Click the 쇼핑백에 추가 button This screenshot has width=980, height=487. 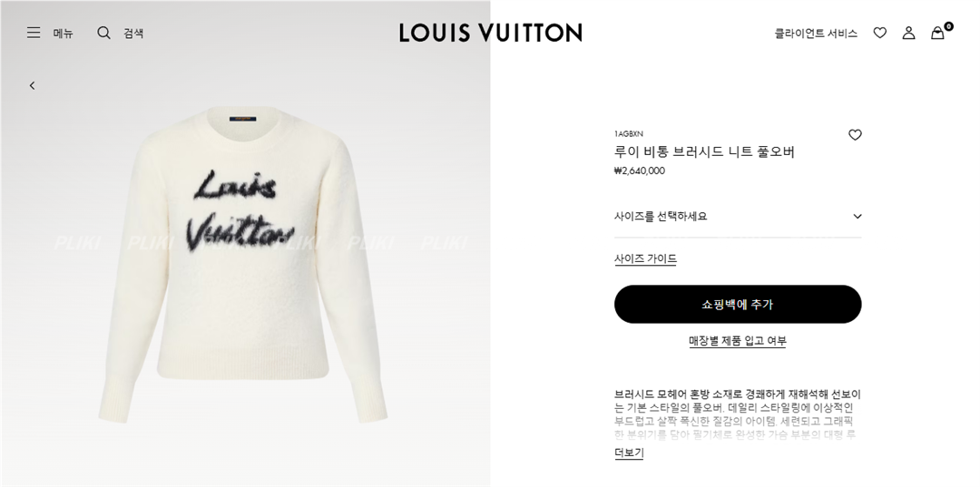pyautogui.click(x=738, y=304)
